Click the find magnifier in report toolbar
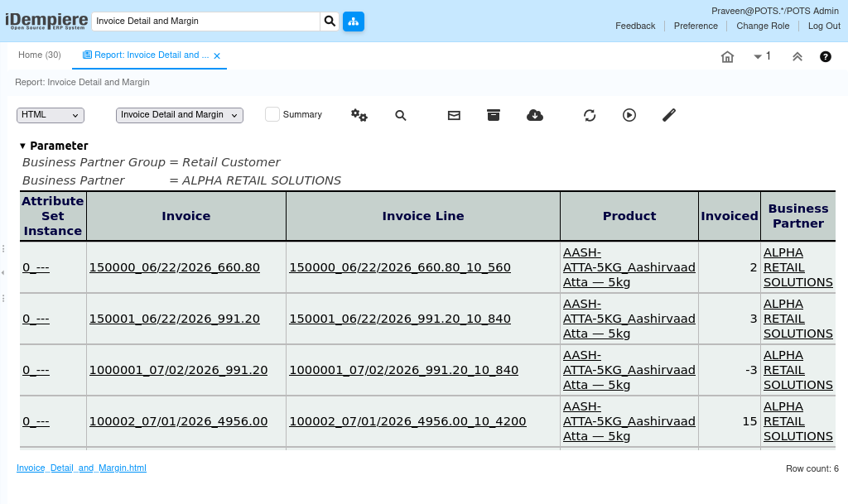 click(400, 115)
